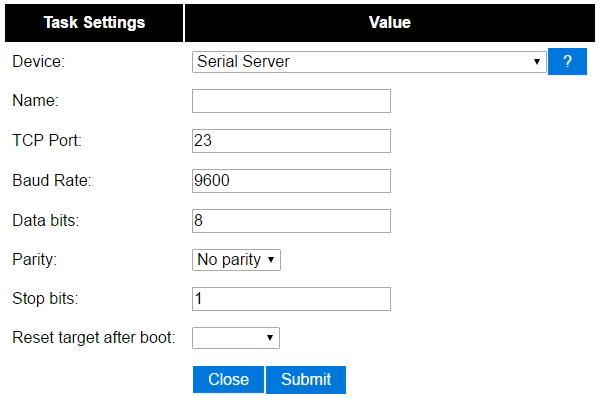
Task: Select the Baud Rate field showing 9600
Action: [291, 181]
